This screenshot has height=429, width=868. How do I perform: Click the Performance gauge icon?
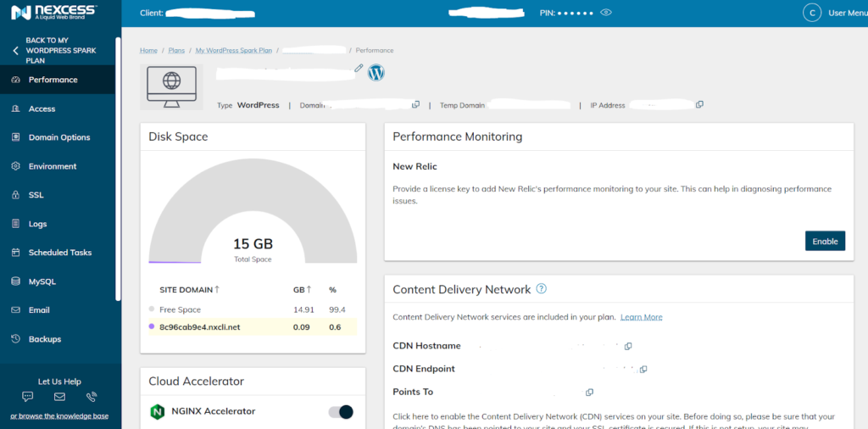[x=15, y=80]
